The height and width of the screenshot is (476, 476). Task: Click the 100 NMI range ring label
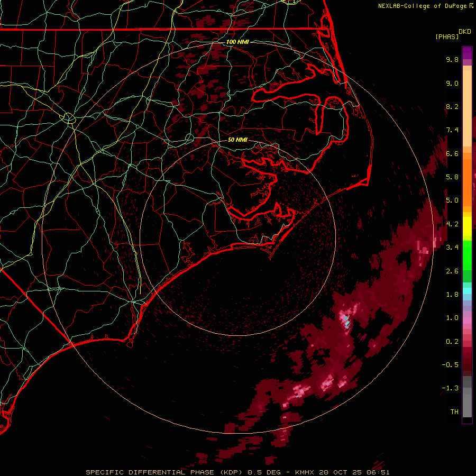point(237,42)
